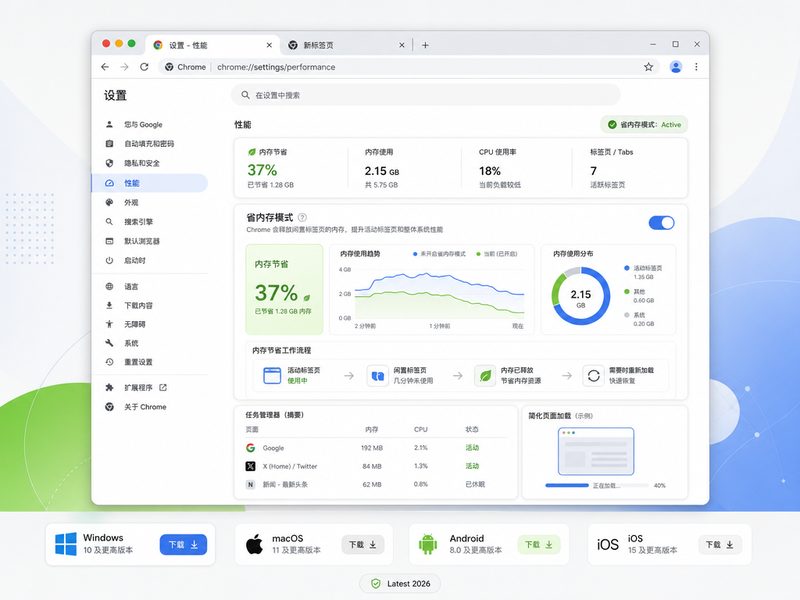Open 隐私和安全 settings section

[149, 163]
